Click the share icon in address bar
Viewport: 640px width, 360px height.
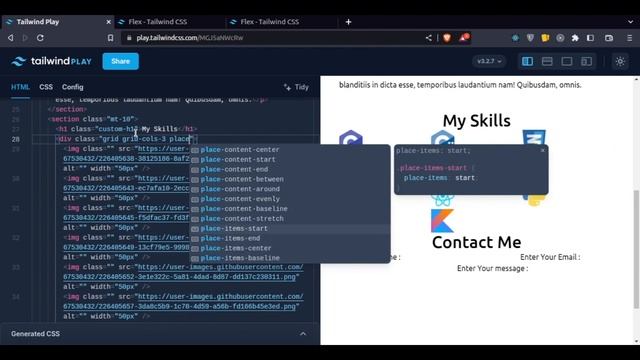[429, 38]
